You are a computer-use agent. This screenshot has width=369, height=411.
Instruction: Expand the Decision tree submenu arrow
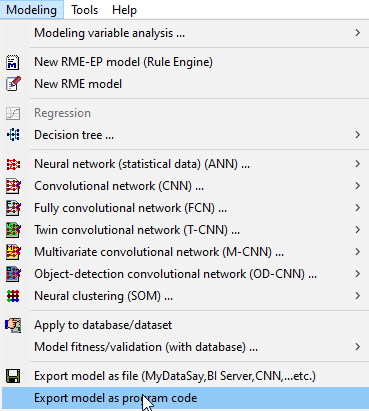357,135
